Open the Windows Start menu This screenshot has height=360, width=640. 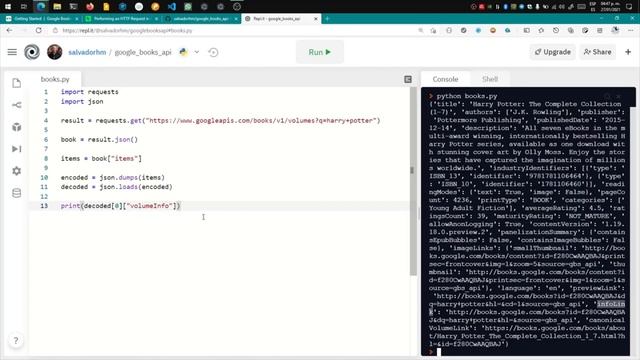coord(8,7)
